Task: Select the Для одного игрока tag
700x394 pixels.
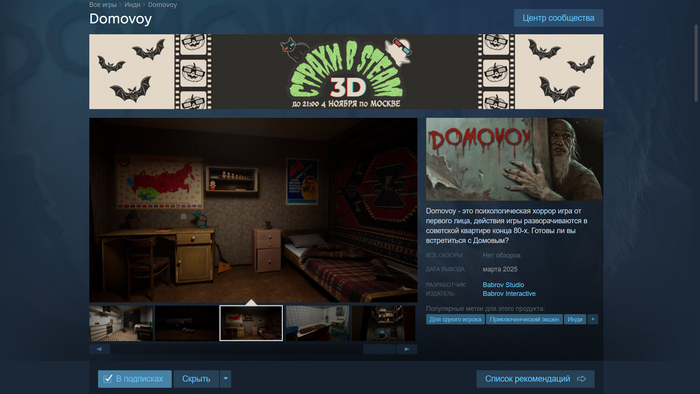Action: pyautogui.click(x=455, y=319)
